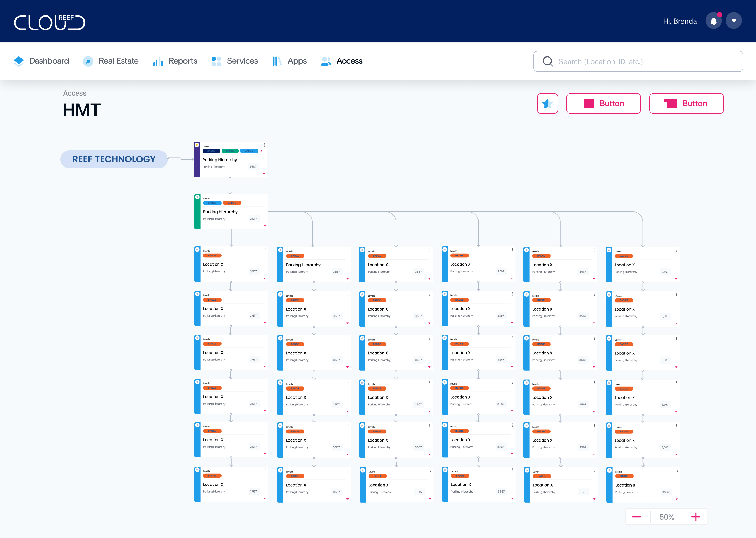The image size is (756, 538).
Task: Open three-dot menu on green Parking Hierarchy card
Action: (x=265, y=197)
